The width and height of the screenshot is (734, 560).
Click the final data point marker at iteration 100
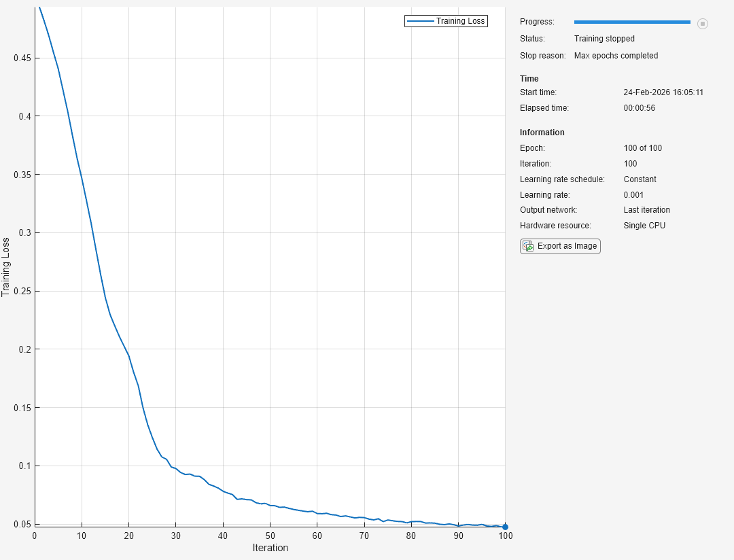coord(505,527)
